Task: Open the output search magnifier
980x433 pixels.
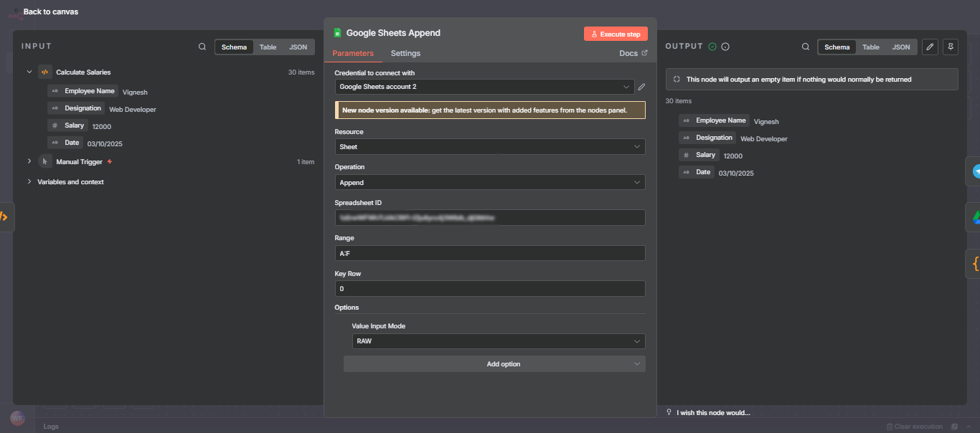Action: [806, 47]
